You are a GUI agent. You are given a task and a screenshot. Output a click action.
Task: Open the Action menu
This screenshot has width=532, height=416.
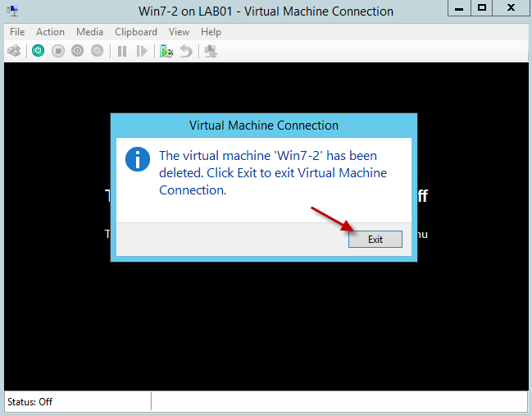pyautogui.click(x=50, y=32)
